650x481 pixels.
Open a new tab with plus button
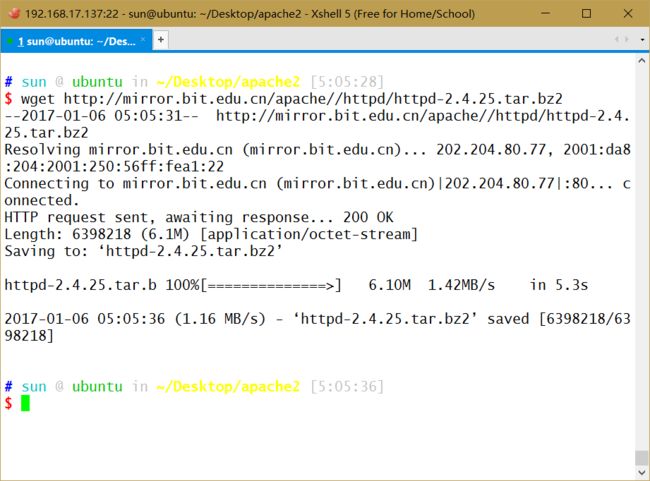point(161,40)
